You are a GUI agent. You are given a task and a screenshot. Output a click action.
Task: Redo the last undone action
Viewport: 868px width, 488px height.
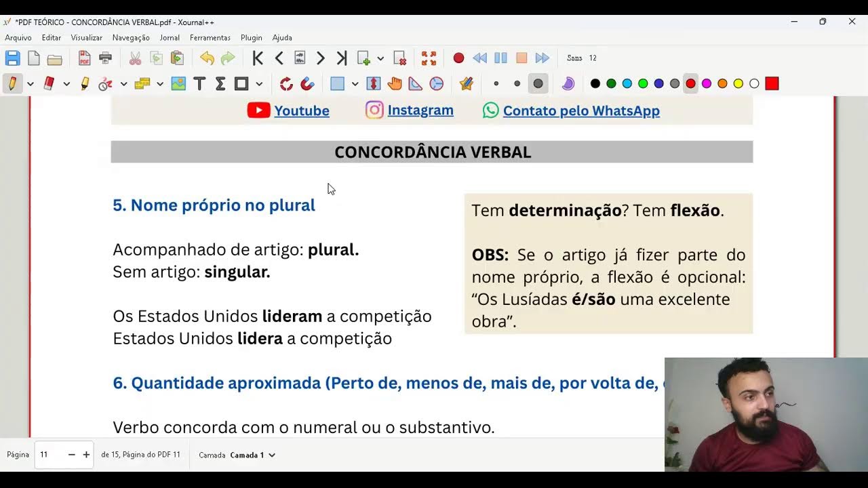click(228, 58)
